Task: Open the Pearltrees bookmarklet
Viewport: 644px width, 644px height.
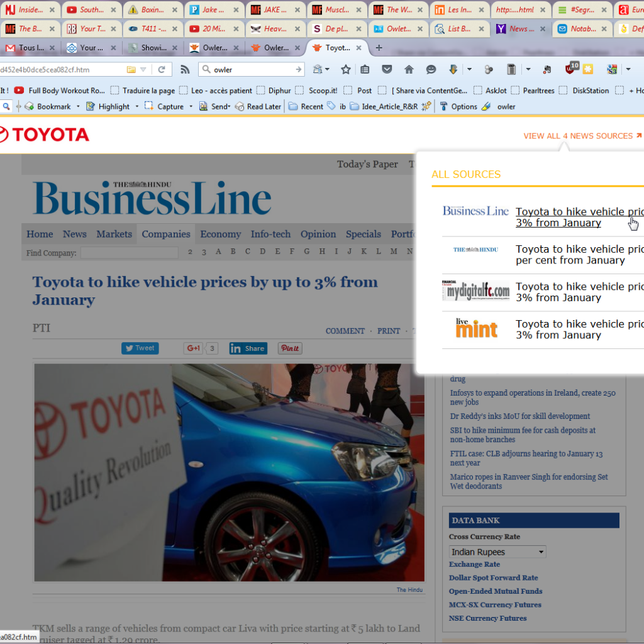Action: 533,91
